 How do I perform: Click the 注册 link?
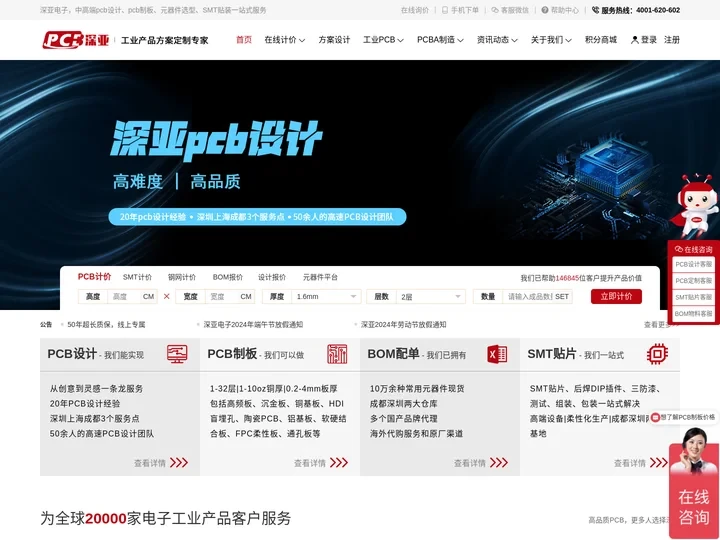coord(672,40)
